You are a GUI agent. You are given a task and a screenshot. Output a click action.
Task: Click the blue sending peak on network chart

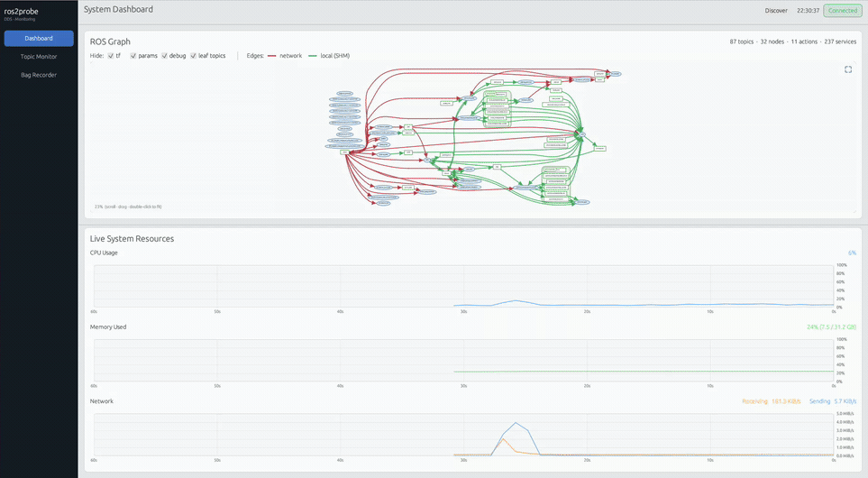516,423
